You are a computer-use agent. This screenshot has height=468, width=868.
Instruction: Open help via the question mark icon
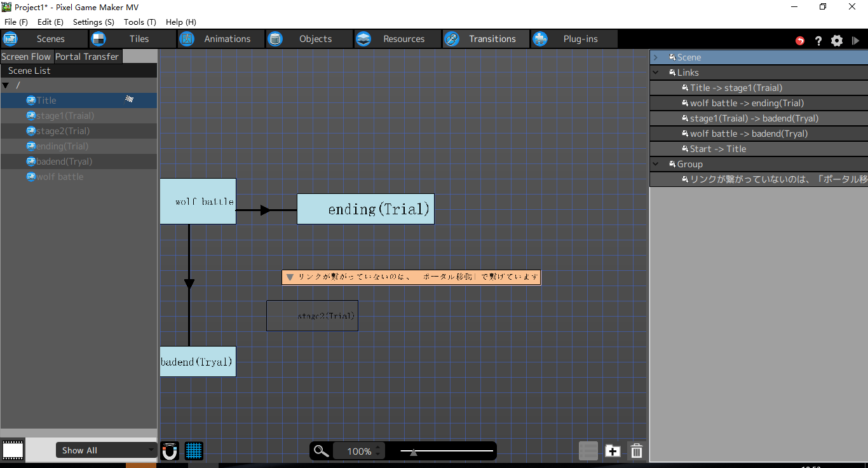coord(818,41)
